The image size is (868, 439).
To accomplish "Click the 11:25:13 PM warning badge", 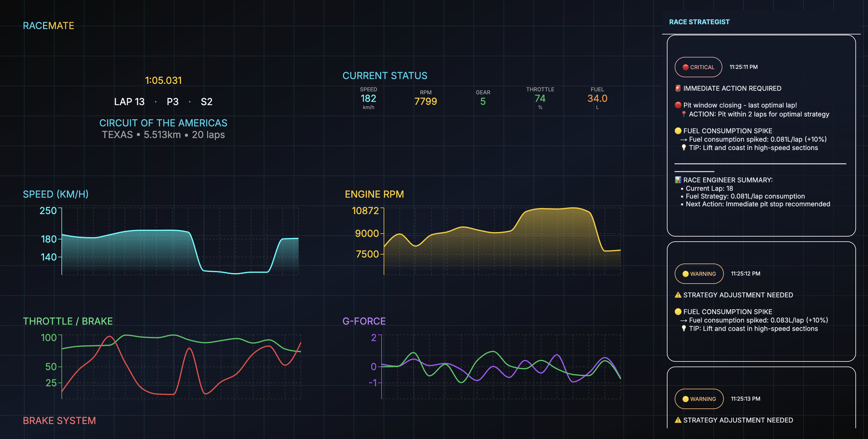I will tap(699, 399).
